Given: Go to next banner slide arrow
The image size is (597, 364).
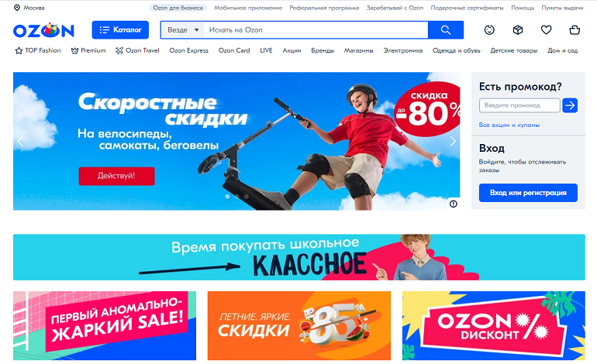Looking at the screenshot, I should (x=452, y=141).
